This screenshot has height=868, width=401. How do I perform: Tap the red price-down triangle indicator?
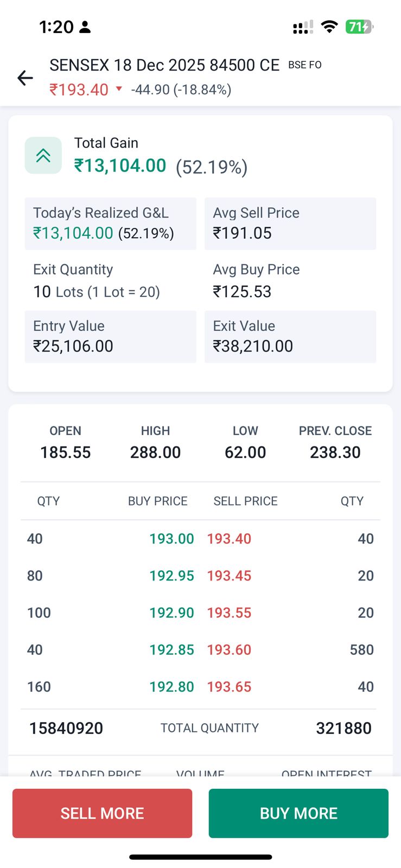[119, 89]
